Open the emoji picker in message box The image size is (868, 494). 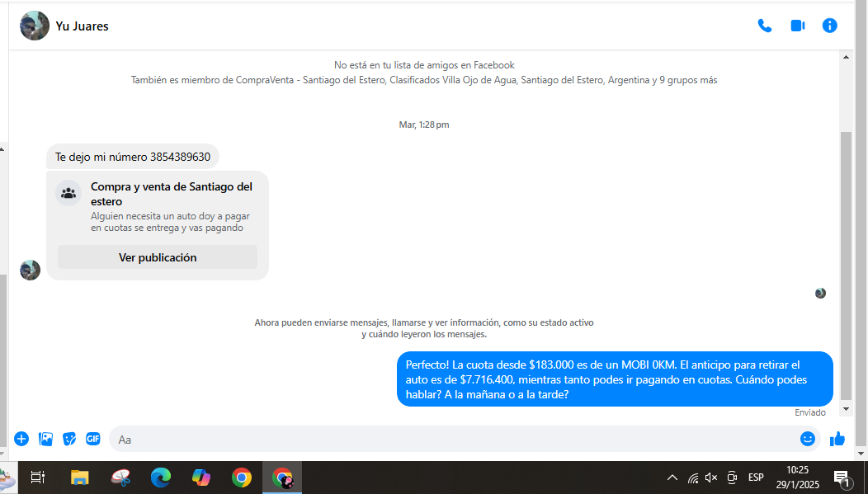(807, 439)
